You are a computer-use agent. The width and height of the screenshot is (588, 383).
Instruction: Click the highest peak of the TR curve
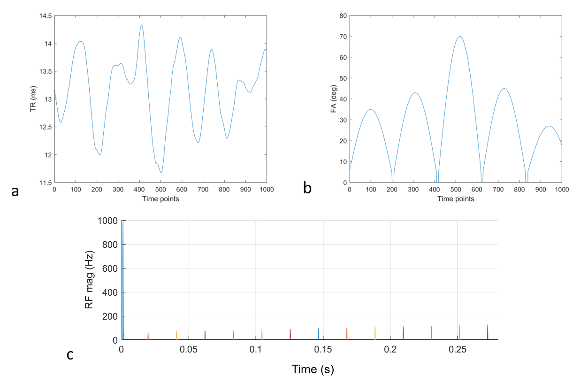pyautogui.click(x=141, y=25)
